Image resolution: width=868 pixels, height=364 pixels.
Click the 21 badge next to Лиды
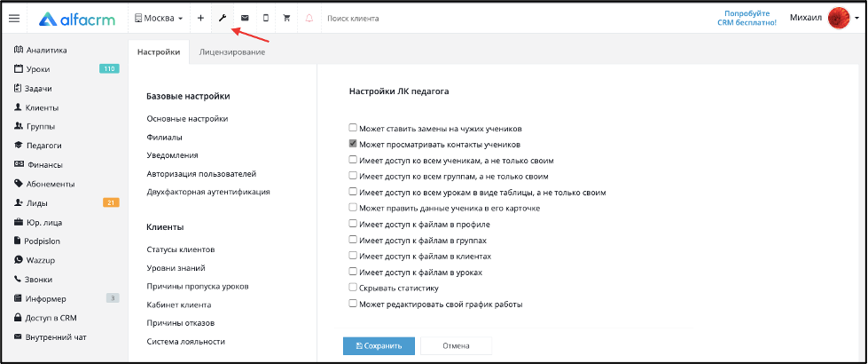click(x=111, y=203)
